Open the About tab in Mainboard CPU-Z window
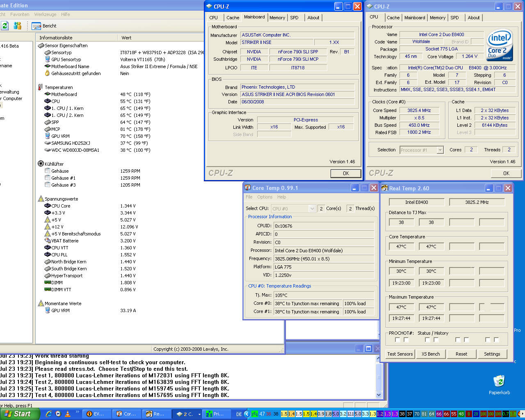The image size is (525, 420). 313,18
